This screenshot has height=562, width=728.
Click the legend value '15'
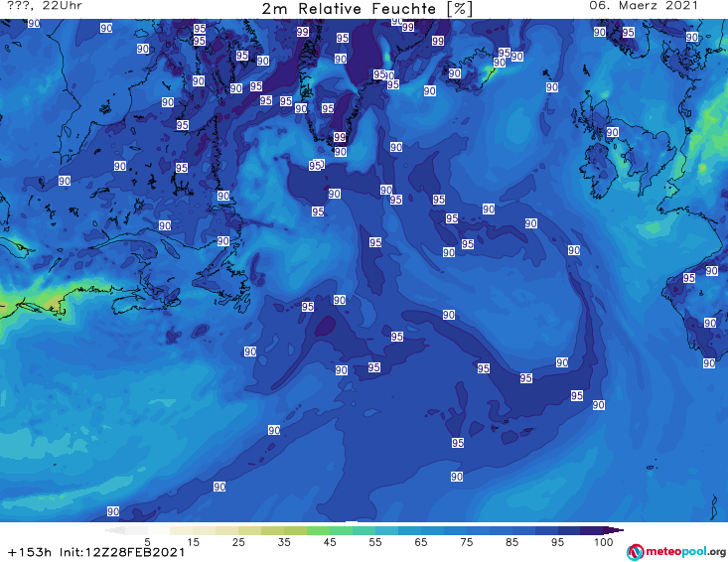(193, 542)
